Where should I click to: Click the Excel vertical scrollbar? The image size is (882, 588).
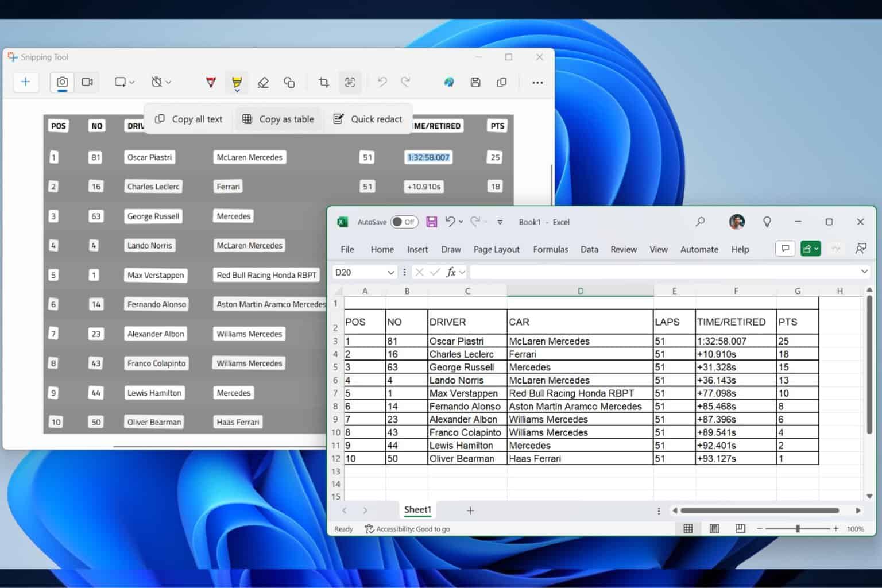tap(869, 365)
